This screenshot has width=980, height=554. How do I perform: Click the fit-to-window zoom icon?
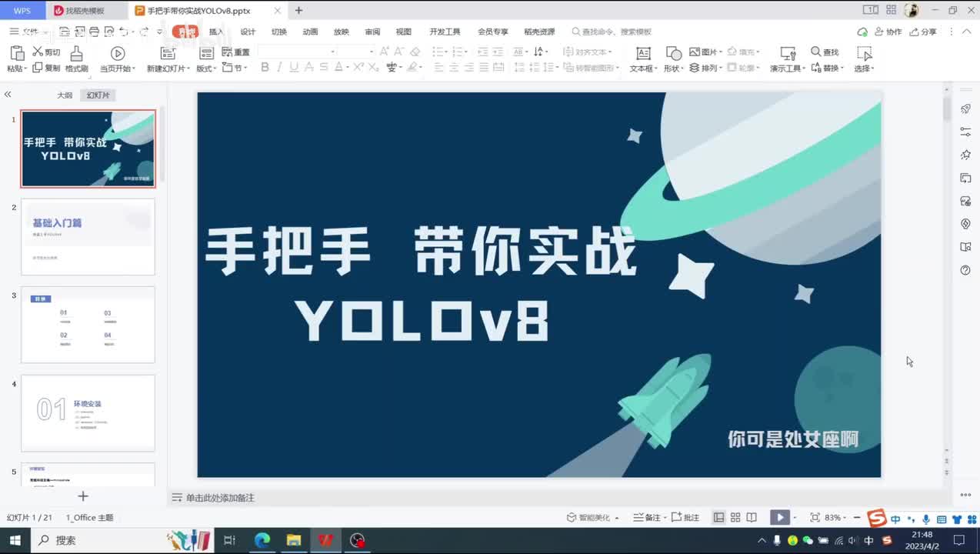click(x=815, y=518)
